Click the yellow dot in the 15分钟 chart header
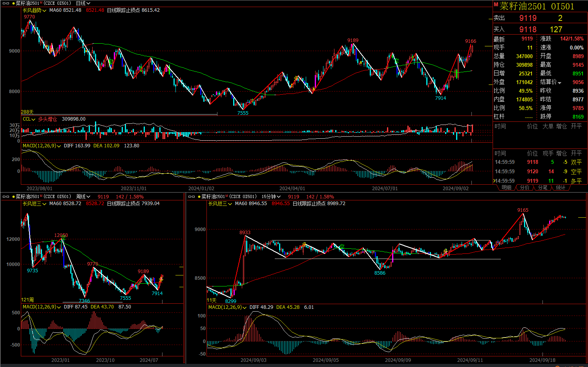This screenshot has width=588, height=367. point(199,196)
